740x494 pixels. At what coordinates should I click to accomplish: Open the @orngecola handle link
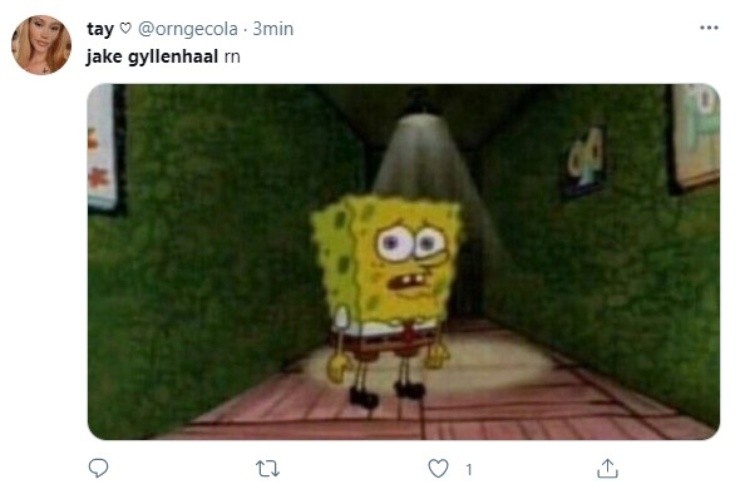pyautogui.click(x=188, y=29)
